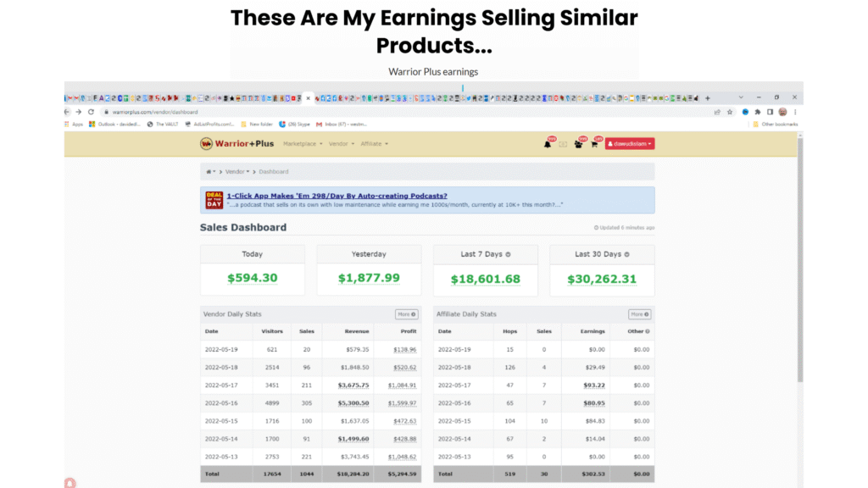The height and width of the screenshot is (488, 868).
Task: Click the bookmark star in address bar
Action: 730,111
